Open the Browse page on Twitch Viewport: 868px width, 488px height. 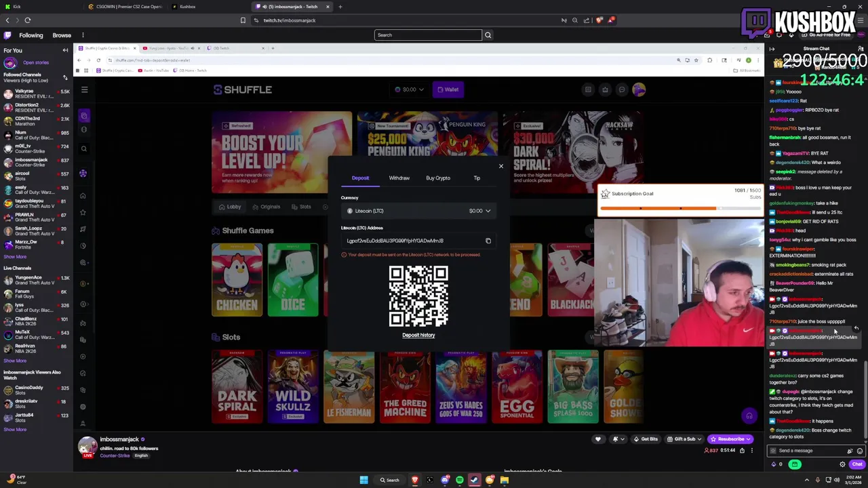(62, 35)
